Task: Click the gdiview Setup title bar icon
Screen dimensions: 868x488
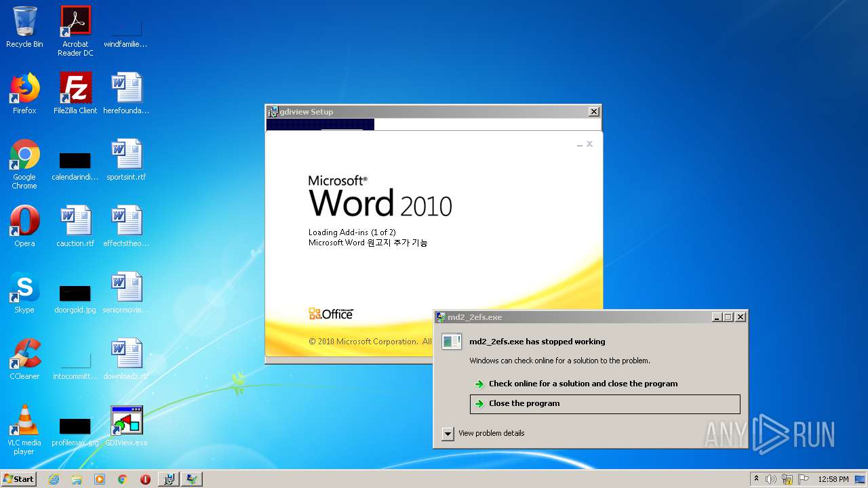Action: (x=273, y=112)
